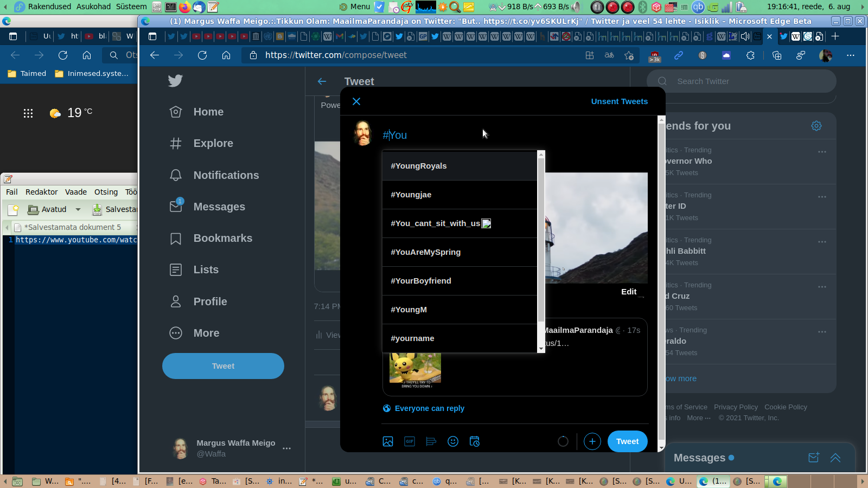868x488 pixels.
Task: Reload the Twitter page in front Edge window
Action: (202, 55)
